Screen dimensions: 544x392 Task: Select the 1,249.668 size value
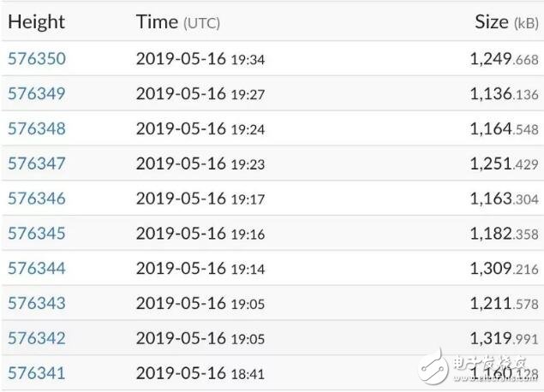[x=504, y=58]
